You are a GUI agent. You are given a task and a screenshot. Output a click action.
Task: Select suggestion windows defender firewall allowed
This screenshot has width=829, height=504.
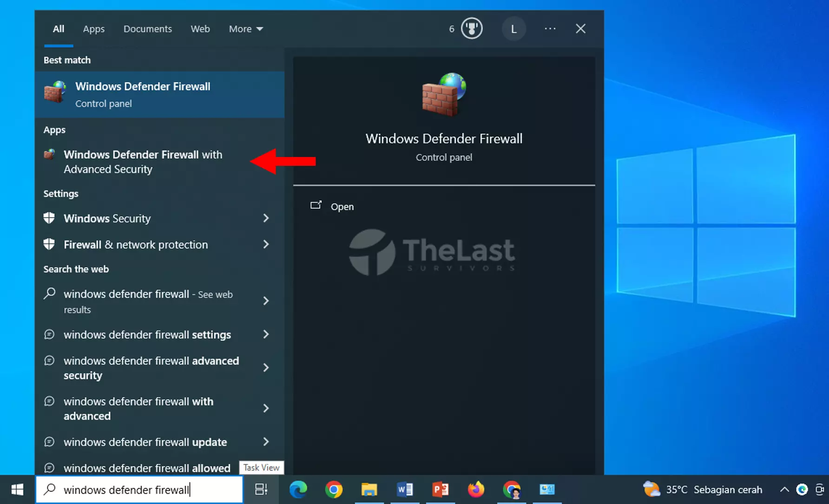pyautogui.click(x=147, y=468)
